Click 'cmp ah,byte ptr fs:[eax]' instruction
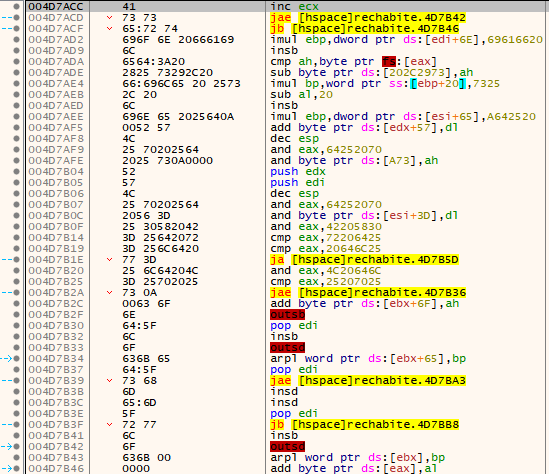Image resolution: width=549 pixels, height=474 pixels. [x=354, y=62]
